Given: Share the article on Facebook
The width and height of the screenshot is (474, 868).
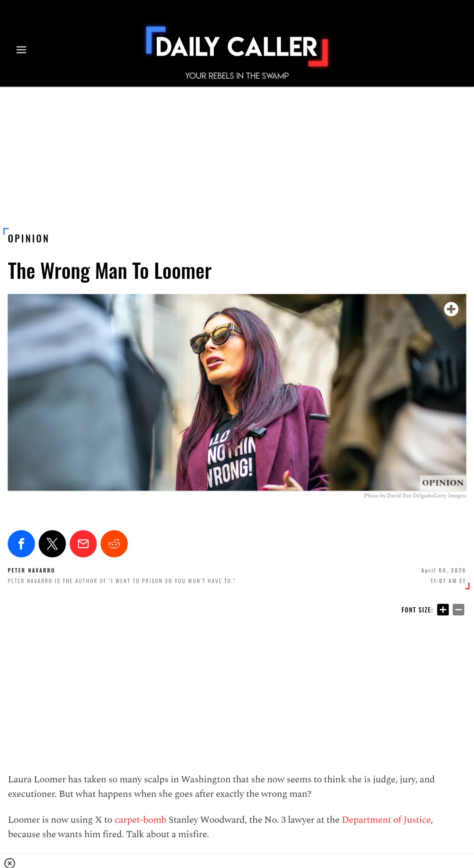Looking at the screenshot, I should (x=21, y=544).
